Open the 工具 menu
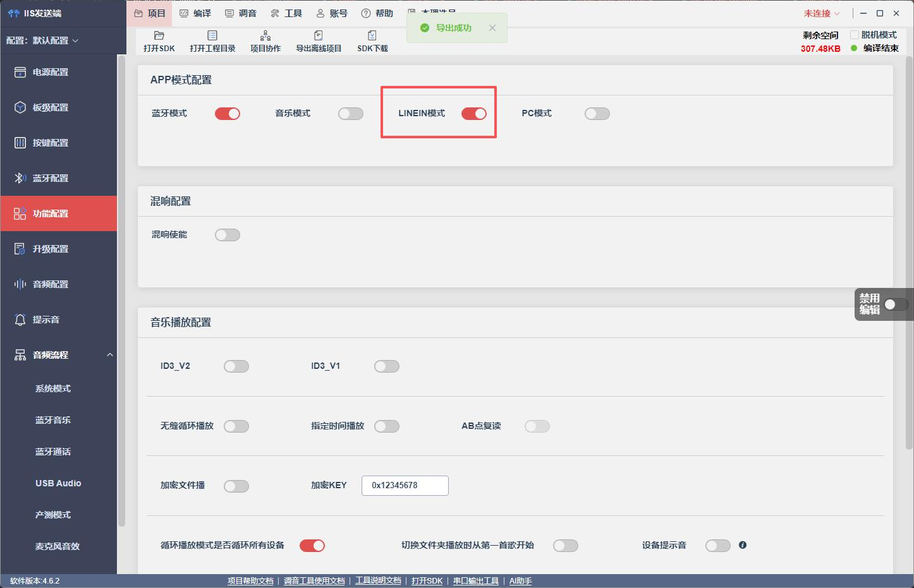914x588 pixels. (286, 13)
